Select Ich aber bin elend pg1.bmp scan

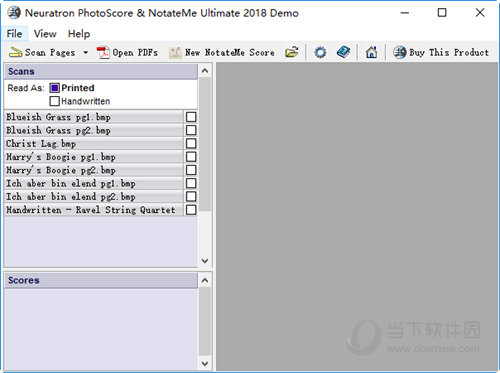[x=94, y=183]
